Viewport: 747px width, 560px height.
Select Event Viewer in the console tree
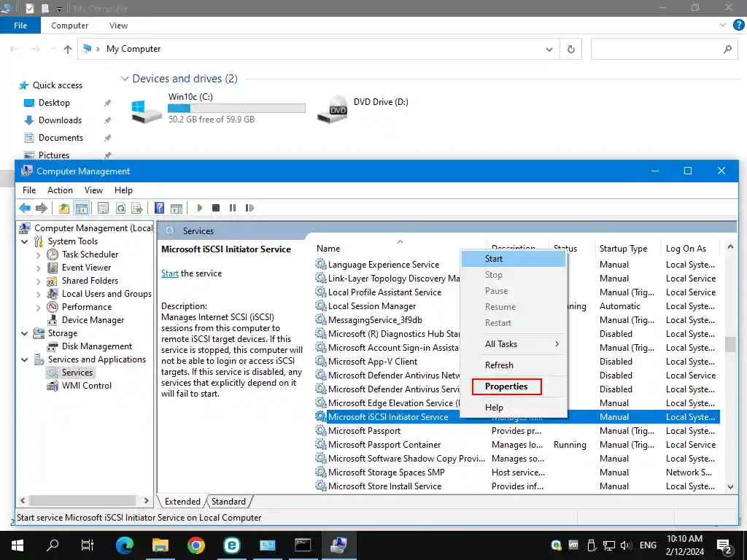coord(86,268)
